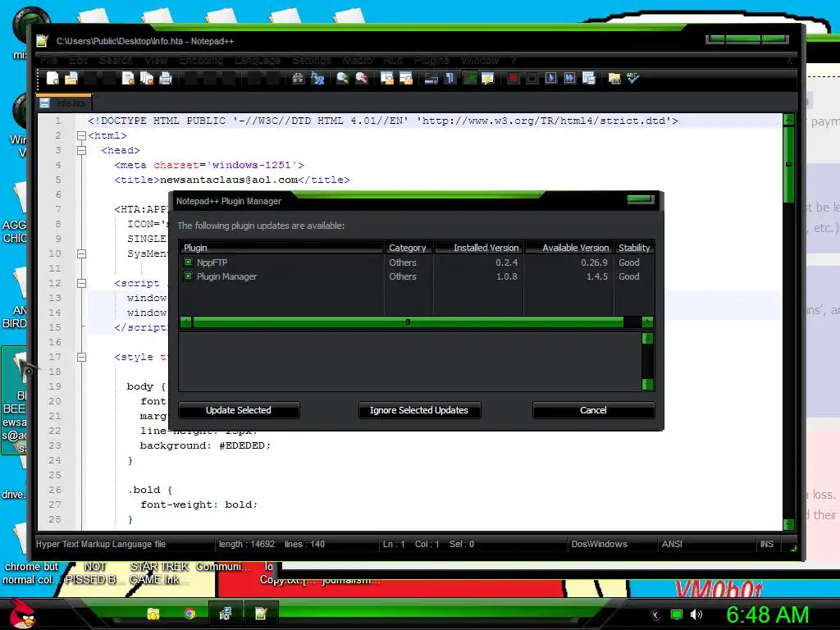This screenshot has height=630, width=840.
Task: Sort by Available Version column header
Action: [569, 248]
